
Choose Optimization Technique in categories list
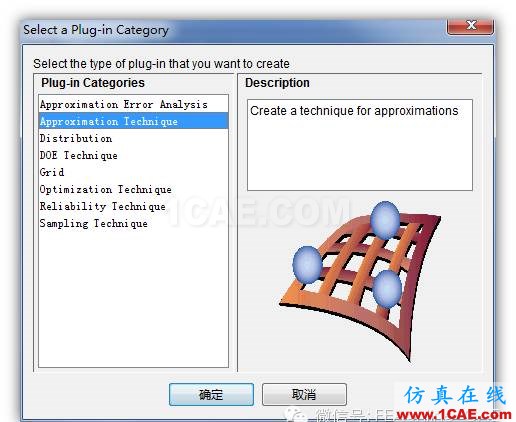(133, 189)
